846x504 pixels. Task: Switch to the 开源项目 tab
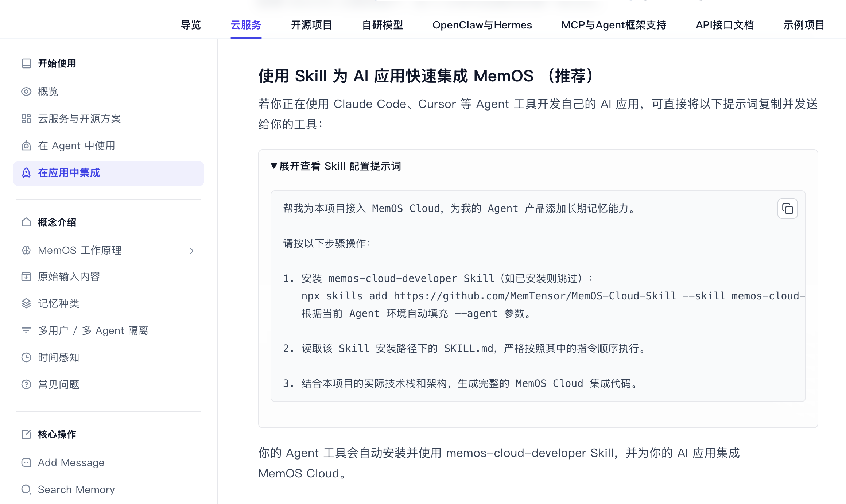312,25
